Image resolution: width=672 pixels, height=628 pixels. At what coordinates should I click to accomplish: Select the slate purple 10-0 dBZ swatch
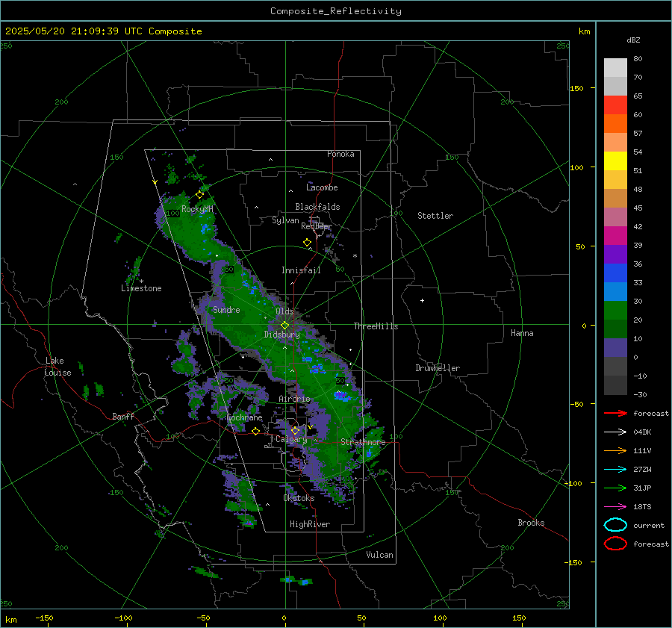tap(615, 348)
